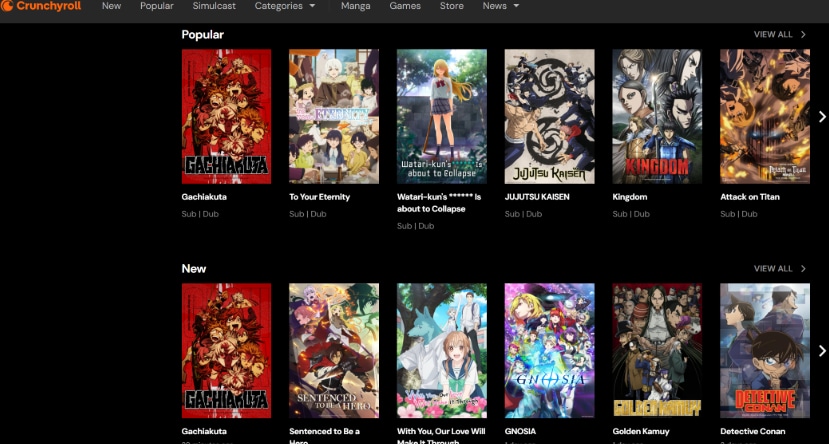Open Sentenced to Be a Hero poster

(334, 350)
